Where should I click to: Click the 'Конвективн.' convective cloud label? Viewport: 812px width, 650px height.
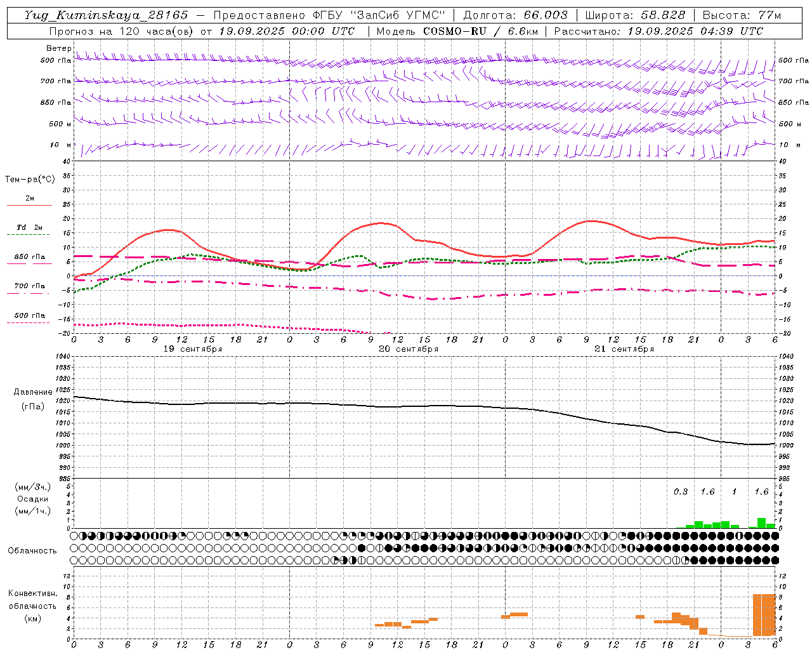[x=33, y=594]
